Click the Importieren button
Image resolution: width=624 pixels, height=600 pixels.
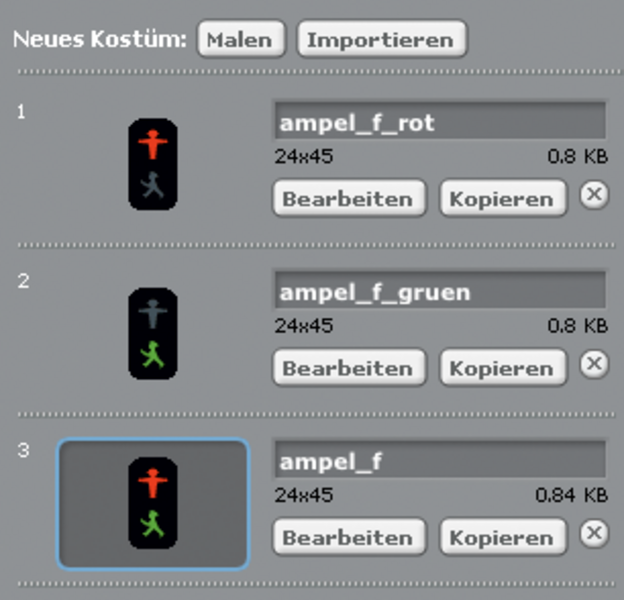point(380,40)
